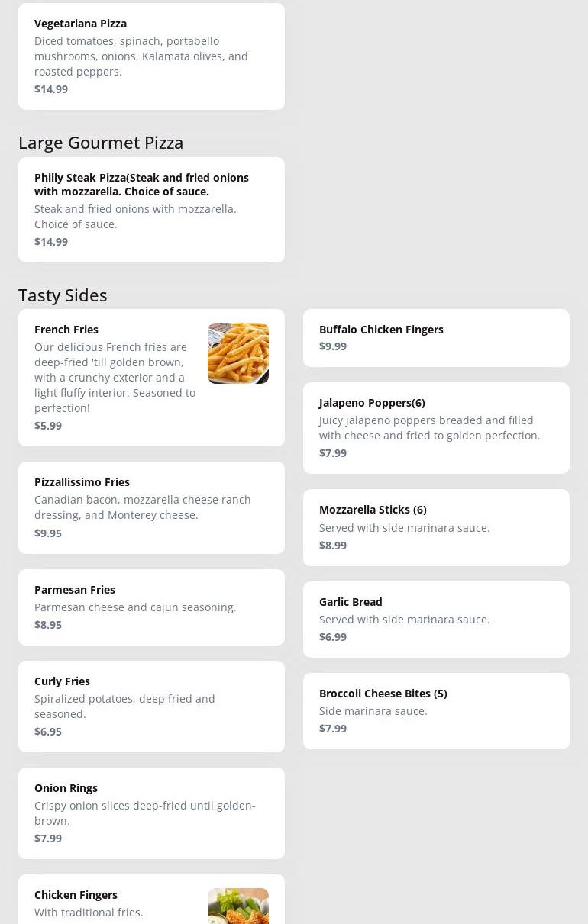Select the Buffalo Chicken Fingers card
The image size is (588, 924).
(x=436, y=338)
